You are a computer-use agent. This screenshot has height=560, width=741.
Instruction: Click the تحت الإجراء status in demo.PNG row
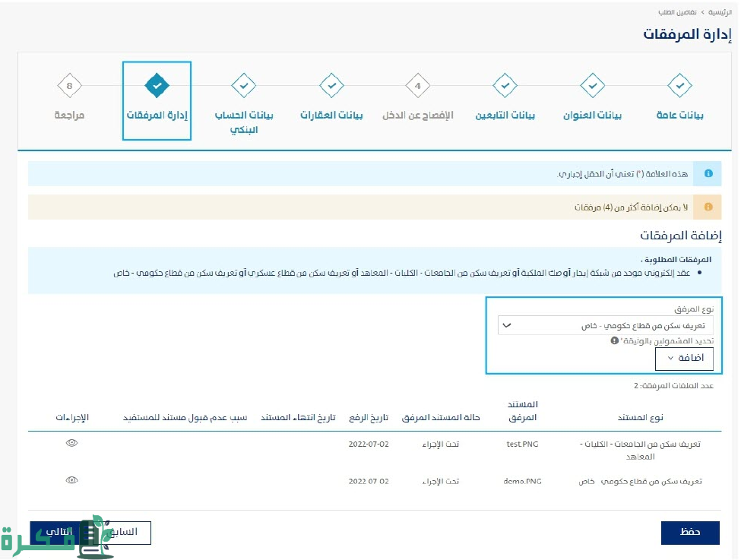pos(441,482)
